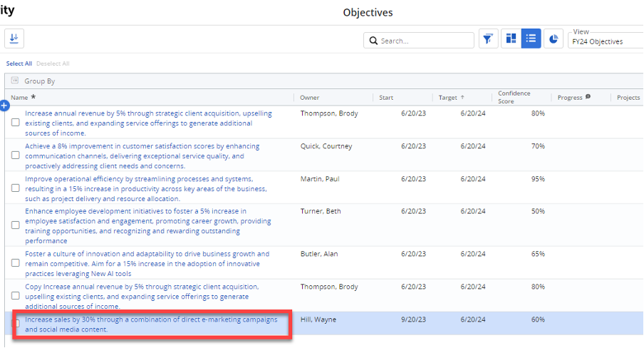Click the Objectives page title
Image resolution: width=644 pixels, height=348 pixels.
click(368, 13)
